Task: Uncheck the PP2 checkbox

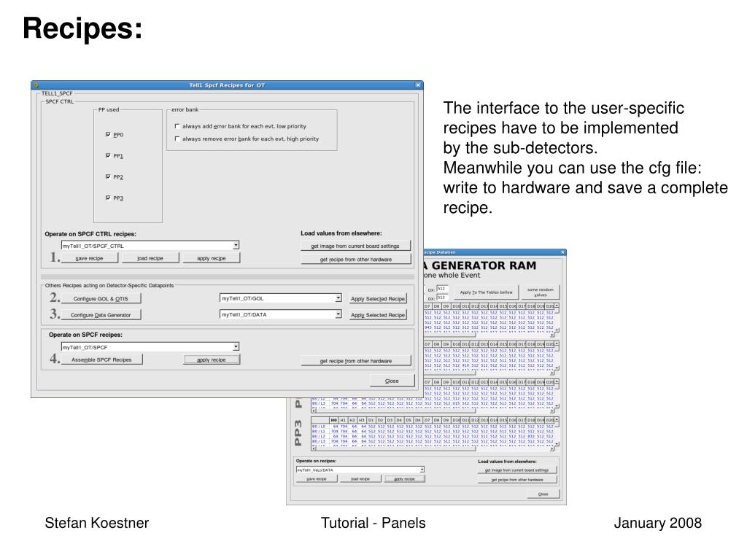Action: point(108,176)
